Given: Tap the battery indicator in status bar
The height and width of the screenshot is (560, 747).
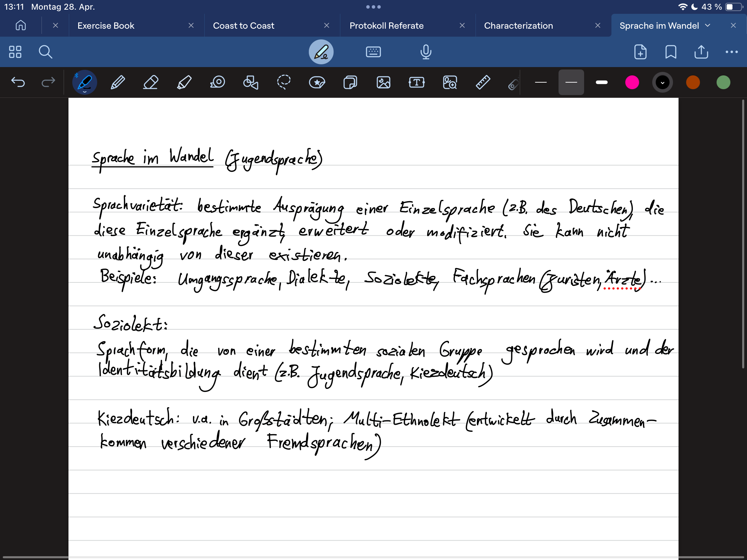Looking at the screenshot, I should 735,7.
